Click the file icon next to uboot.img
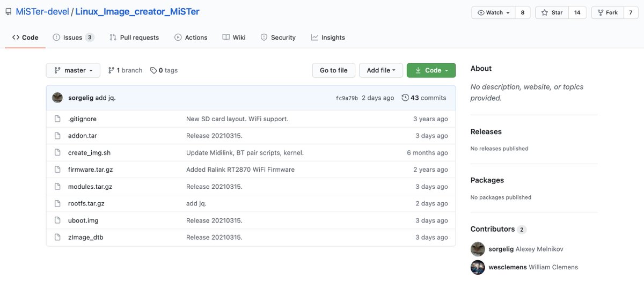Screen dimensions: 644x287 coord(57,220)
